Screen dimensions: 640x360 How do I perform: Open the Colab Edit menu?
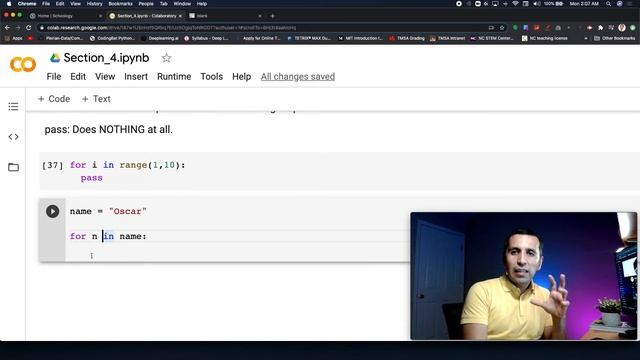click(x=78, y=77)
